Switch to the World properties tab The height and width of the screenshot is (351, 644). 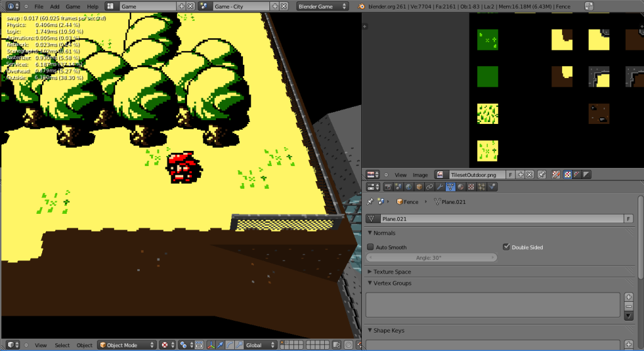tap(409, 187)
